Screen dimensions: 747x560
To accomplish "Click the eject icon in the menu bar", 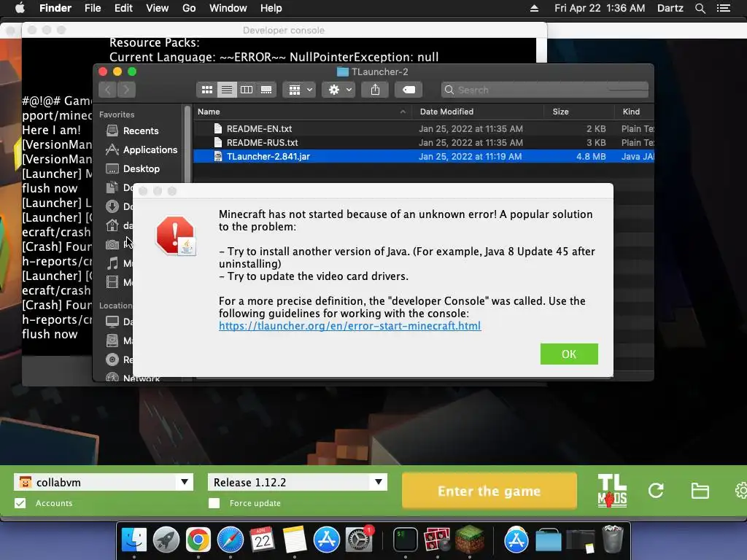I will [x=534, y=8].
